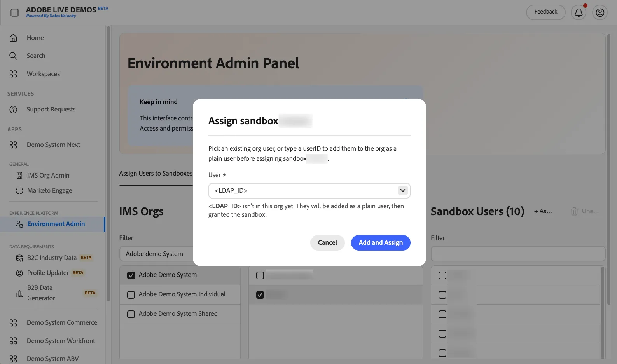Image resolution: width=617 pixels, height=364 pixels.
Task: Open Marketo Engage in sidebar
Action: pyautogui.click(x=49, y=191)
